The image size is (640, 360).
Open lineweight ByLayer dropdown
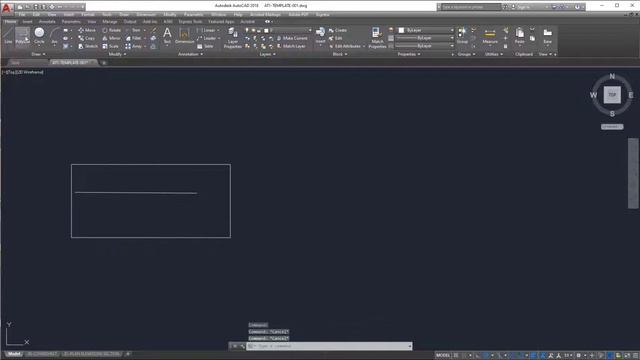[x=424, y=38]
